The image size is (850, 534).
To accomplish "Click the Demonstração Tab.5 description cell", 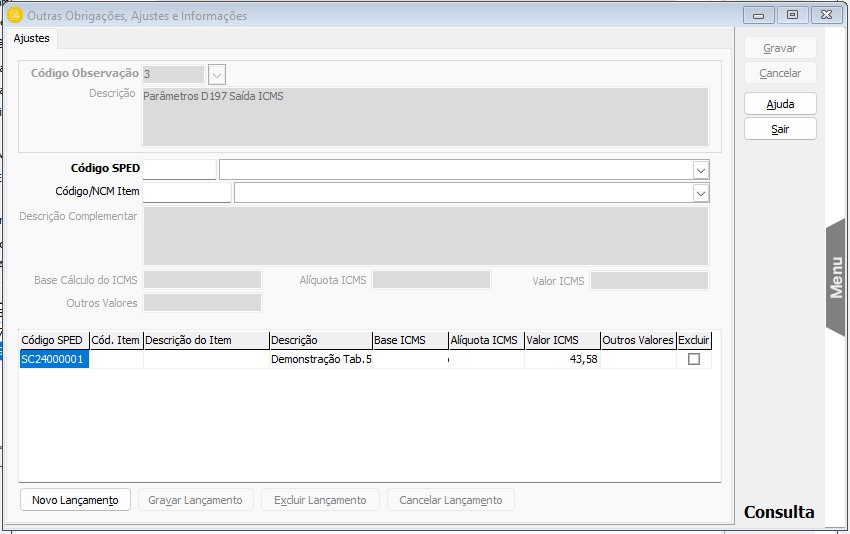I will tap(320, 359).
